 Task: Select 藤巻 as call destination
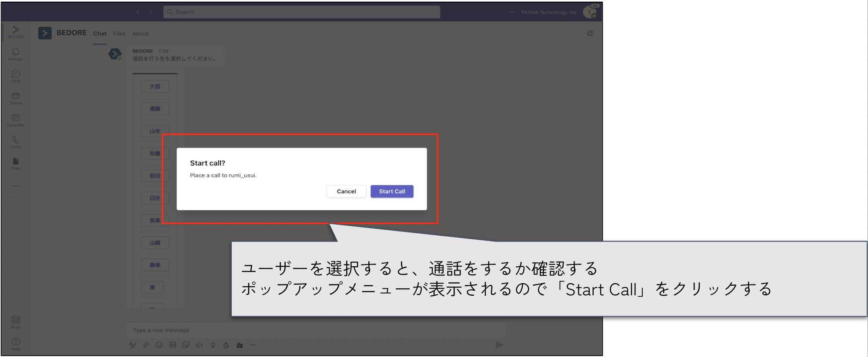pos(155,265)
